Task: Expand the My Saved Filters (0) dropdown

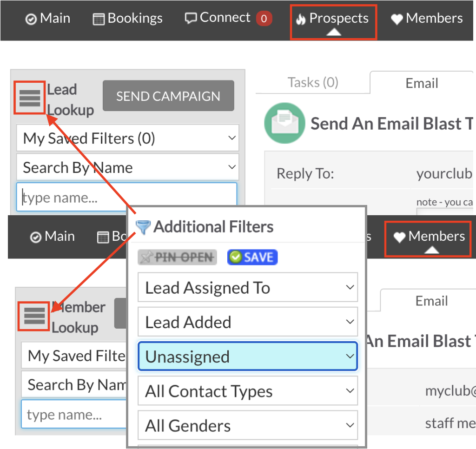Action: tap(127, 138)
